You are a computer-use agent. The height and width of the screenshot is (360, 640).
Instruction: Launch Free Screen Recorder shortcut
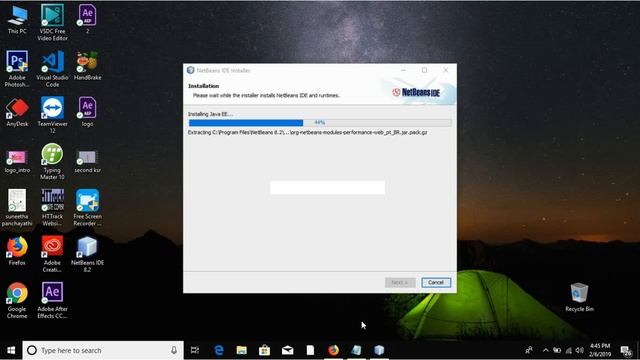coord(87,207)
